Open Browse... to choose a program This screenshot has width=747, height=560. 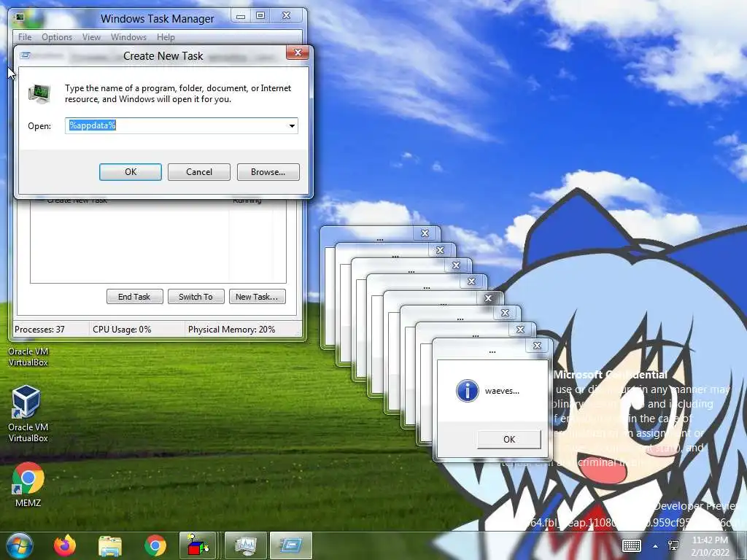tap(268, 172)
